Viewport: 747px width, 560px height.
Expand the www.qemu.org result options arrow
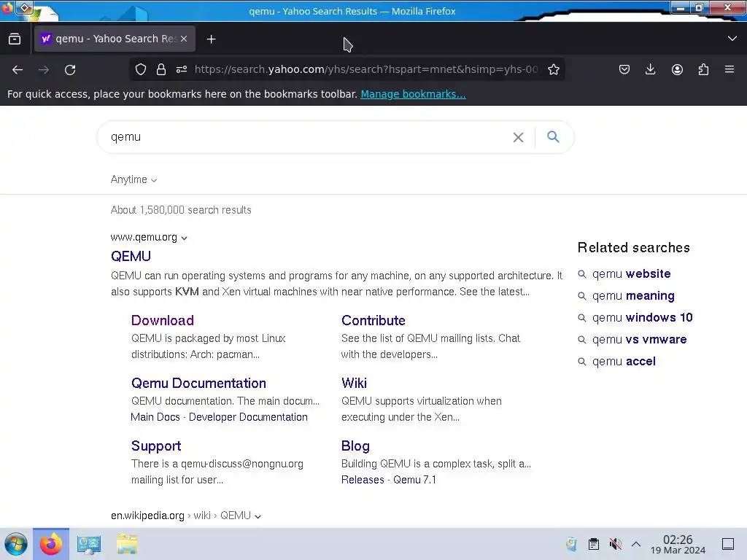point(185,238)
